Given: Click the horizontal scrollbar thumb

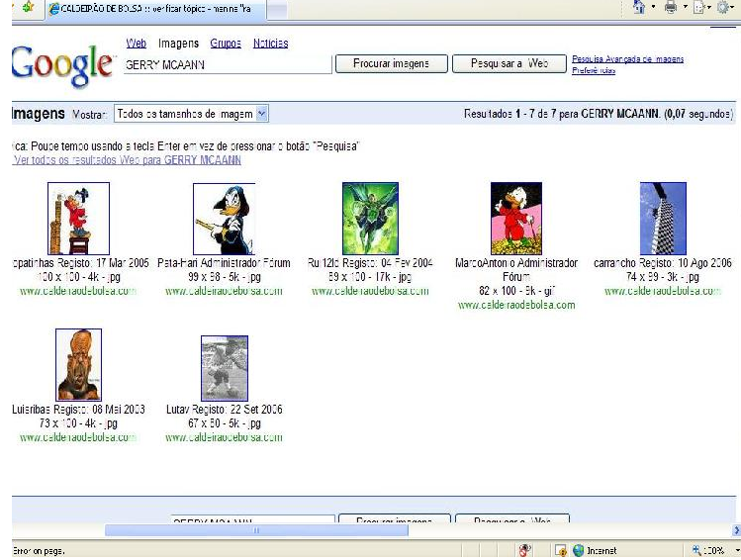Looking at the screenshot, I should click(256, 530).
